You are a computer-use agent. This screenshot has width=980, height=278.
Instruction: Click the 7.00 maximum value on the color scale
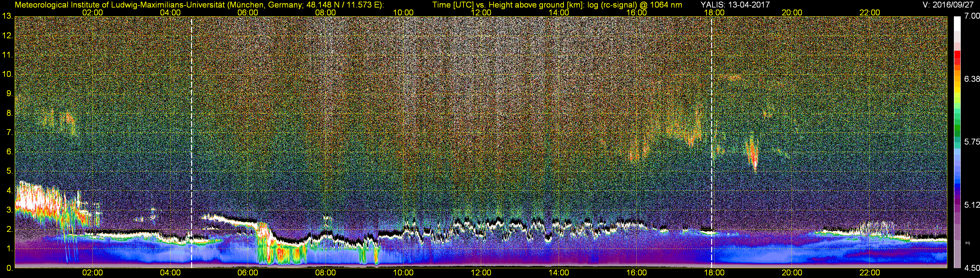pyautogui.click(x=972, y=16)
